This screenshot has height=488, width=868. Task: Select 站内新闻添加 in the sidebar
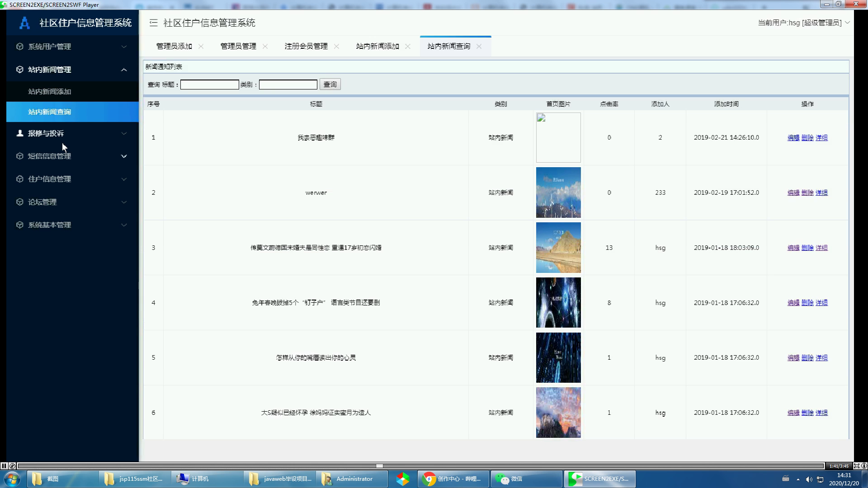[72, 91]
